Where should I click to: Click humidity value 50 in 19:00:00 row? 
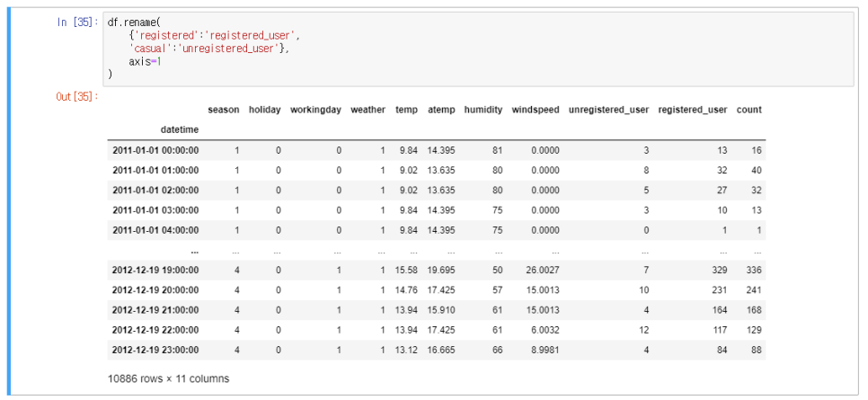(498, 270)
